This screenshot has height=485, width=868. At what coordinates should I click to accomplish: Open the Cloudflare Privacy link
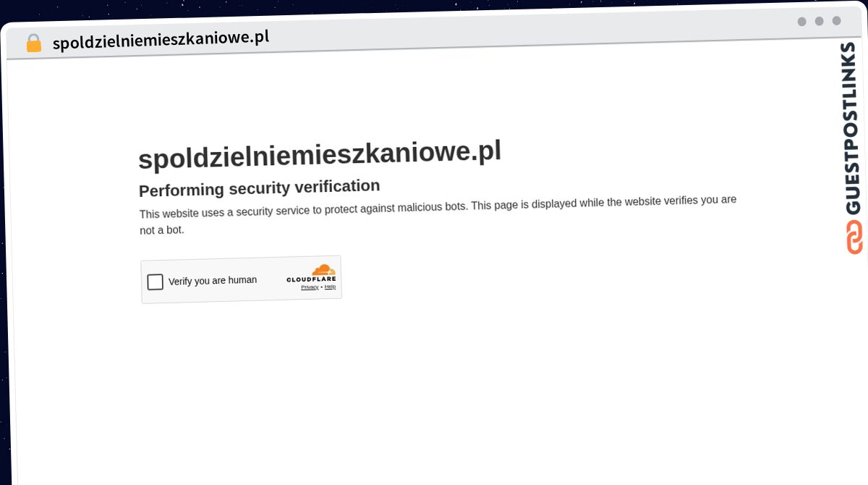pos(310,287)
